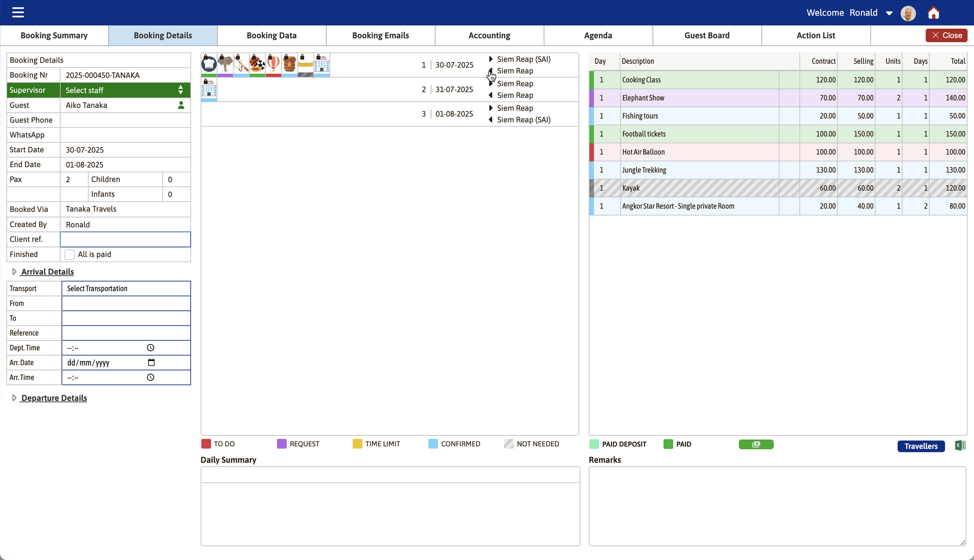Click the TIME LIMIT yellow legend swatch
Image resolution: width=974 pixels, height=560 pixels.
(357, 444)
